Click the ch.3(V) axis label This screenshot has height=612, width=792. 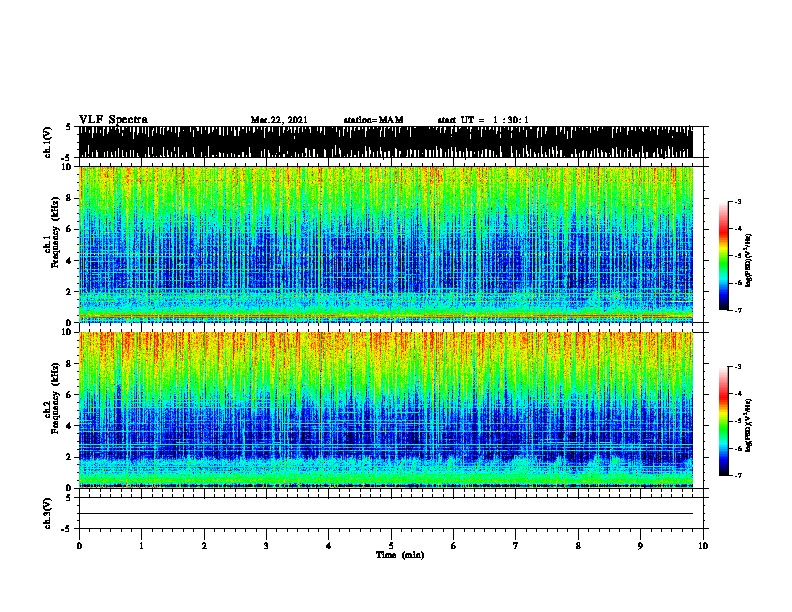(x=48, y=513)
